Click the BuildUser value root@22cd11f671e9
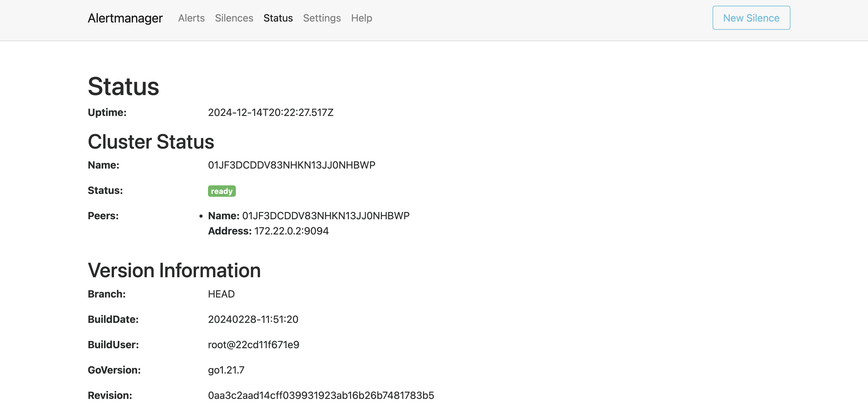Screen dimensions: 868x410 (253, 345)
